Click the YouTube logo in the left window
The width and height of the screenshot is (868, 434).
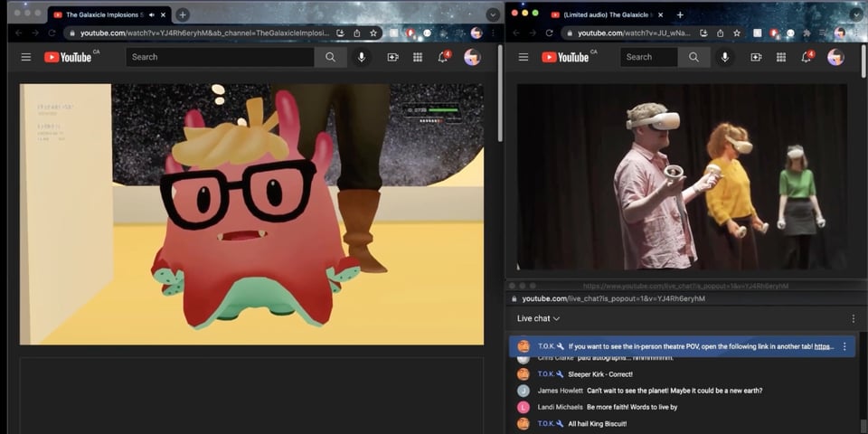click(x=69, y=57)
